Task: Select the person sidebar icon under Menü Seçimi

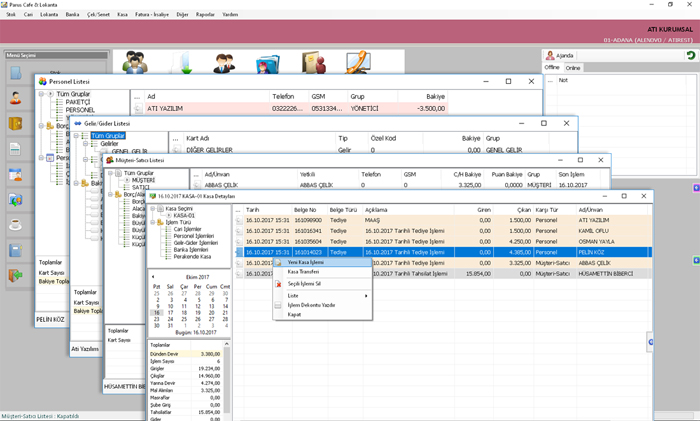Action: tap(16, 97)
